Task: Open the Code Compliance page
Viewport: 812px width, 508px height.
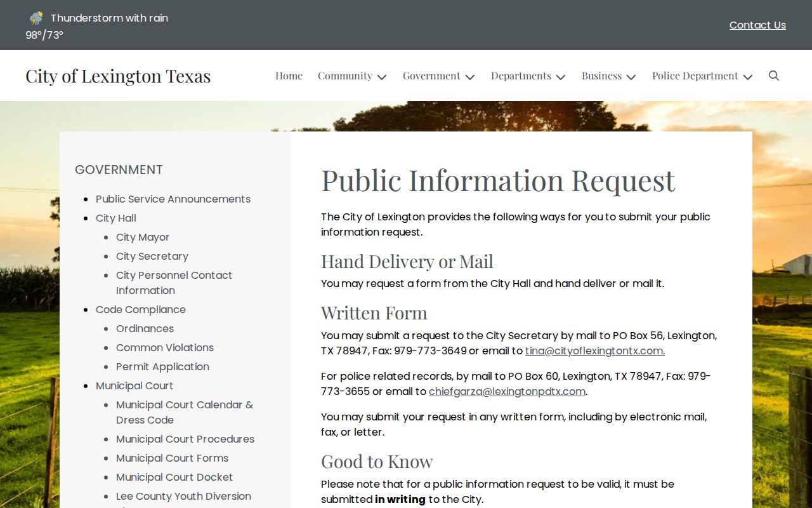Action: click(x=141, y=309)
